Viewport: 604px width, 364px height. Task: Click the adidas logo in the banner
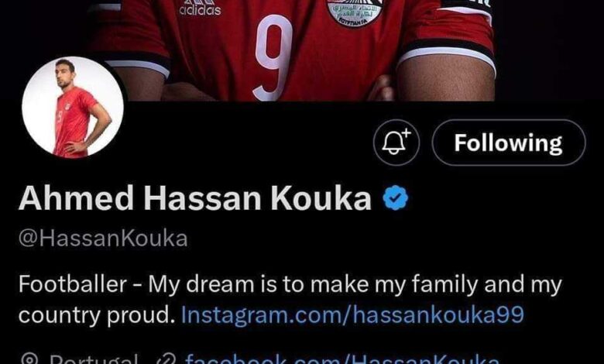tap(200, 8)
